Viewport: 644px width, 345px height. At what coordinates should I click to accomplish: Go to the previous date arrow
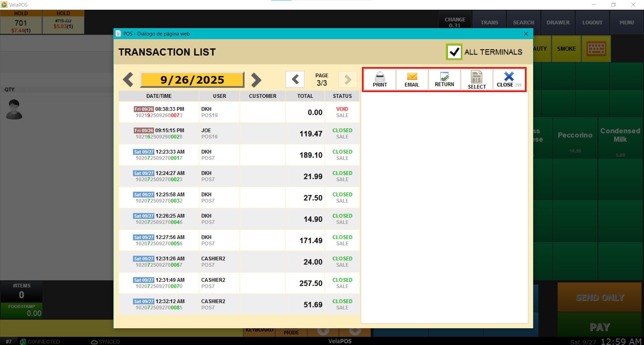coord(128,80)
